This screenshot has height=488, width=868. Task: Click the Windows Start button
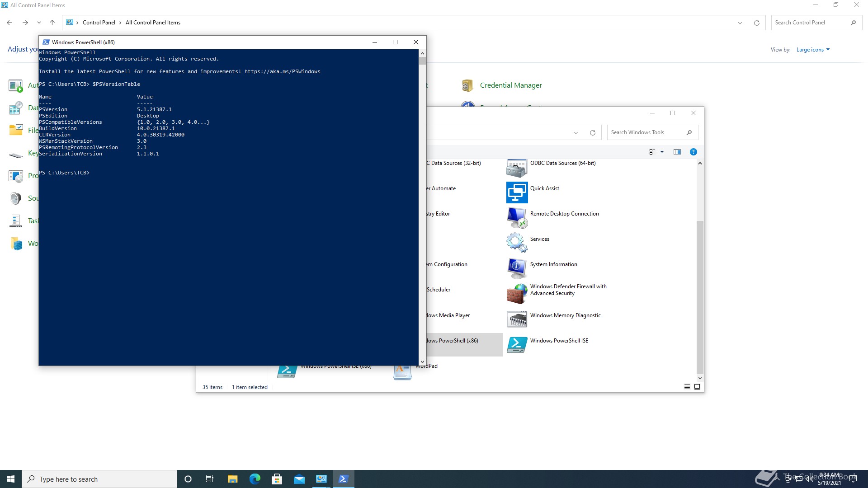[x=11, y=479]
